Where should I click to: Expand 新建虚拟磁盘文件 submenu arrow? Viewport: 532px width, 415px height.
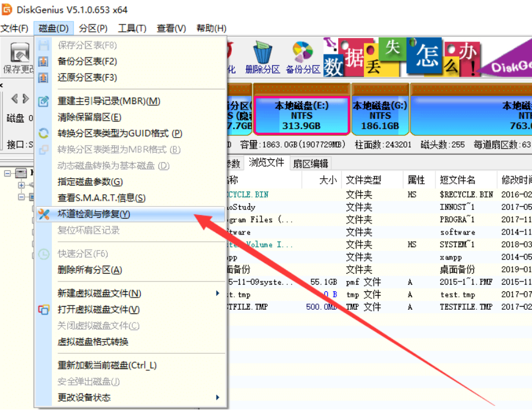[218, 293]
